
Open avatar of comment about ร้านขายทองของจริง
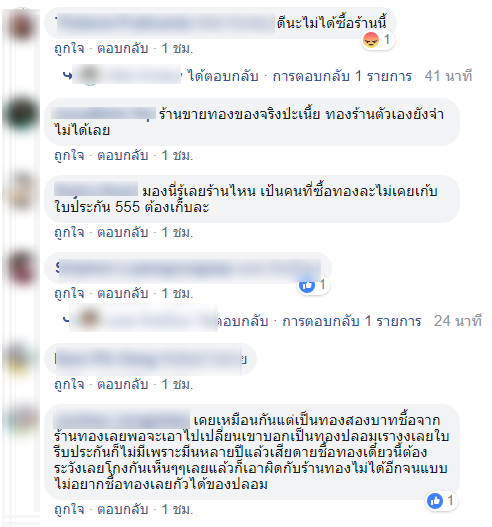click(21, 114)
